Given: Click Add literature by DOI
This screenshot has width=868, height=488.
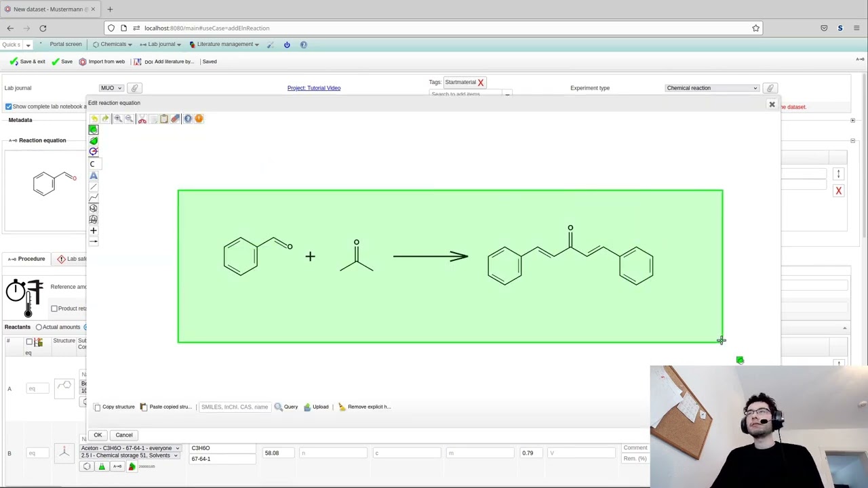Looking at the screenshot, I should coord(164,62).
